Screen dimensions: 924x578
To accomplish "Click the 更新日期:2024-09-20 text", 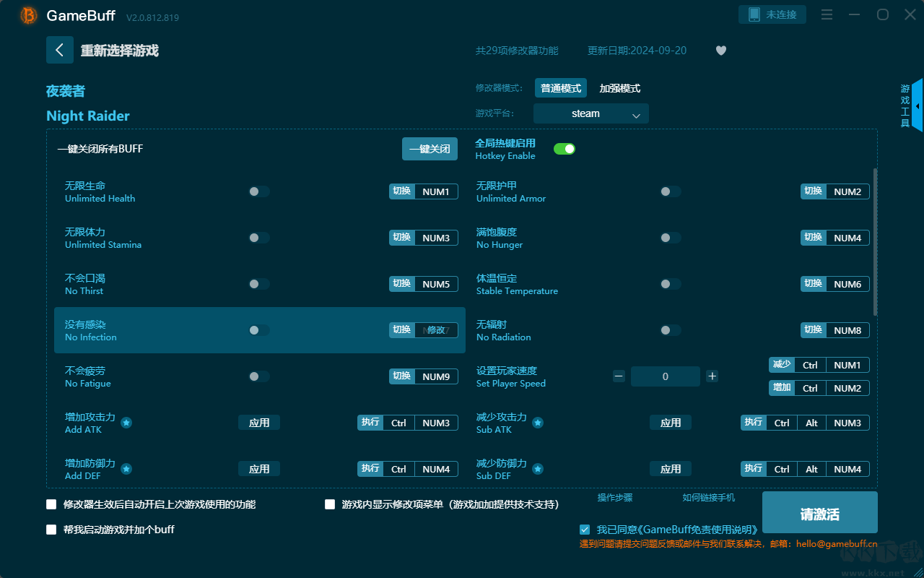I will point(637,51).
